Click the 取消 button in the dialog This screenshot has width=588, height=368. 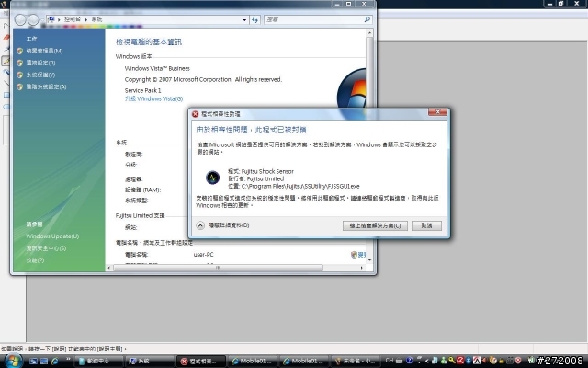click(426, 225)
